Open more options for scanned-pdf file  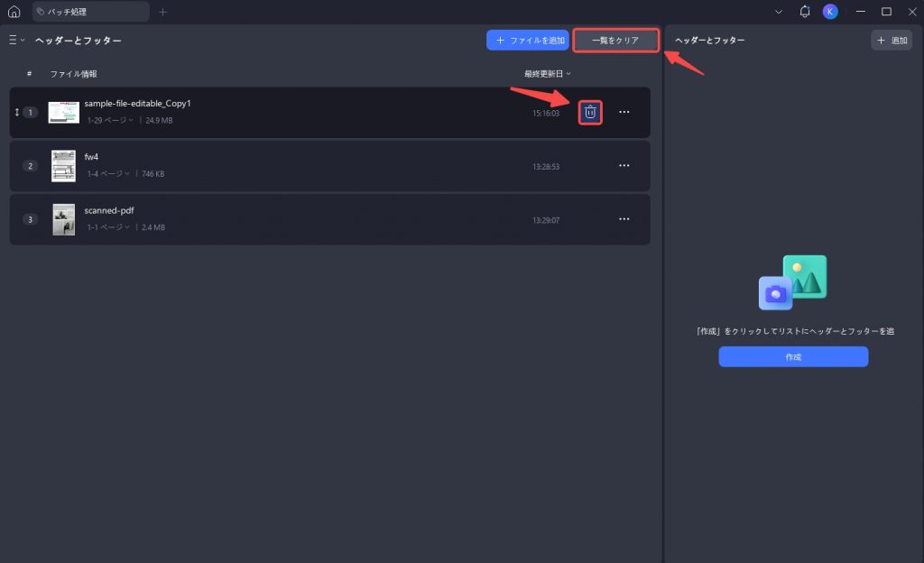(624, 219)
